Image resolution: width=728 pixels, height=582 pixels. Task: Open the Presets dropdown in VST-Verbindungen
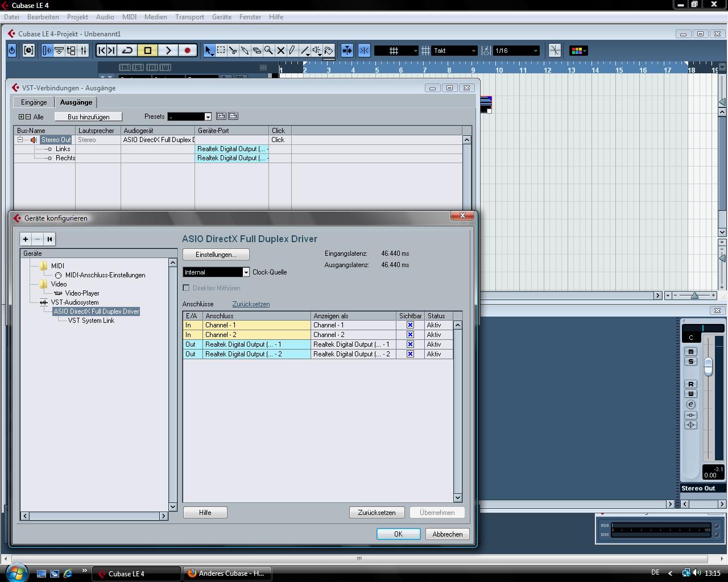pos(208,117)
